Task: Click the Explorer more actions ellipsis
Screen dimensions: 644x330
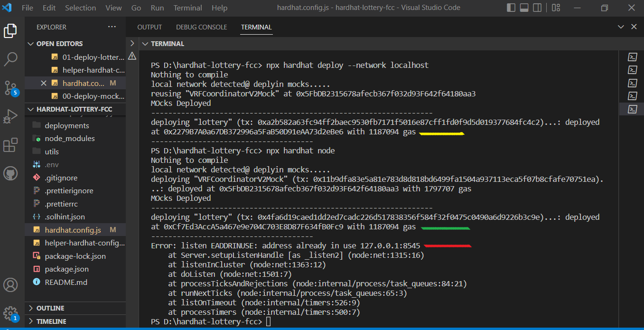Action: tap(112, 27)
